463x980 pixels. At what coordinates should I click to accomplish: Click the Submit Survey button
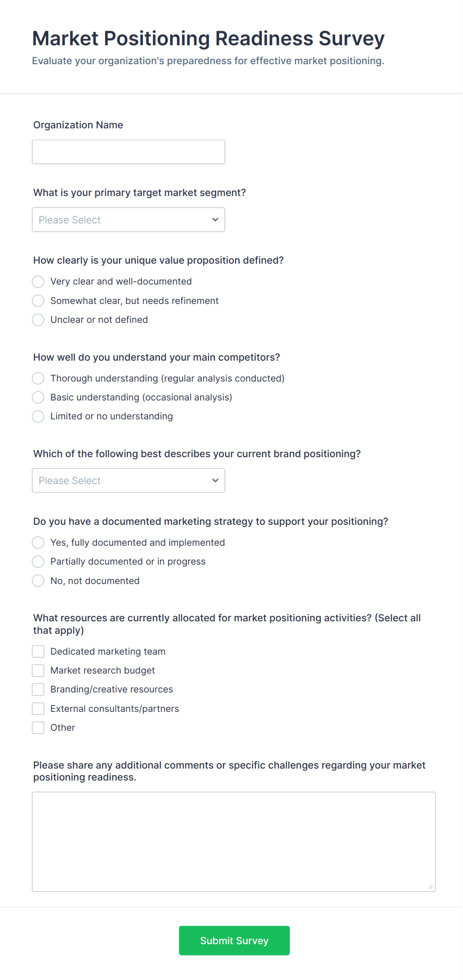point(234,941)
